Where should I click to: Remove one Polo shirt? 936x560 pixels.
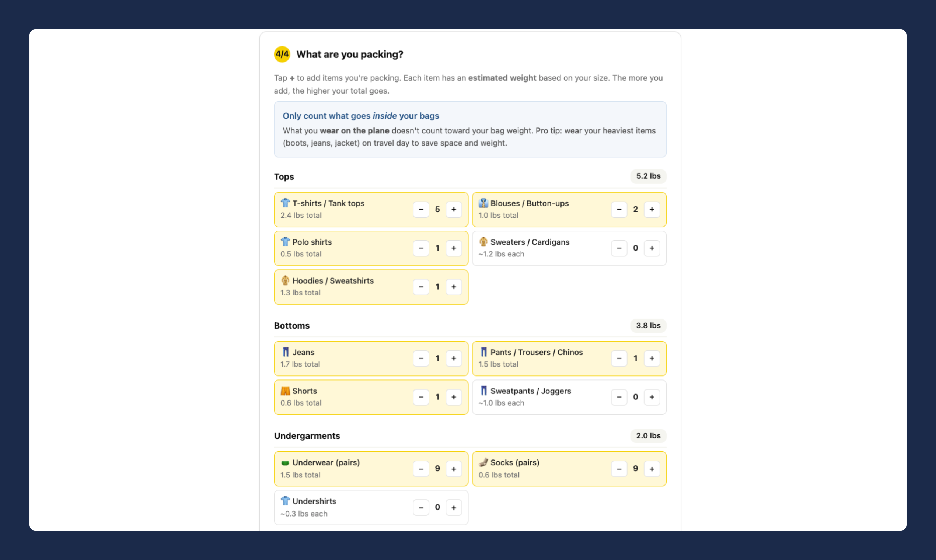click(421, 248)
